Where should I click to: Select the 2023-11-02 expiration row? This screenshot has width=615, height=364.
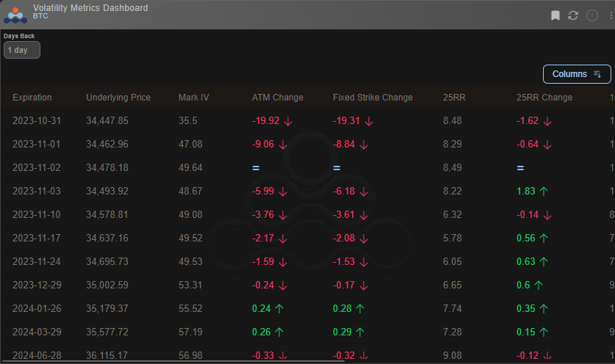307,168
